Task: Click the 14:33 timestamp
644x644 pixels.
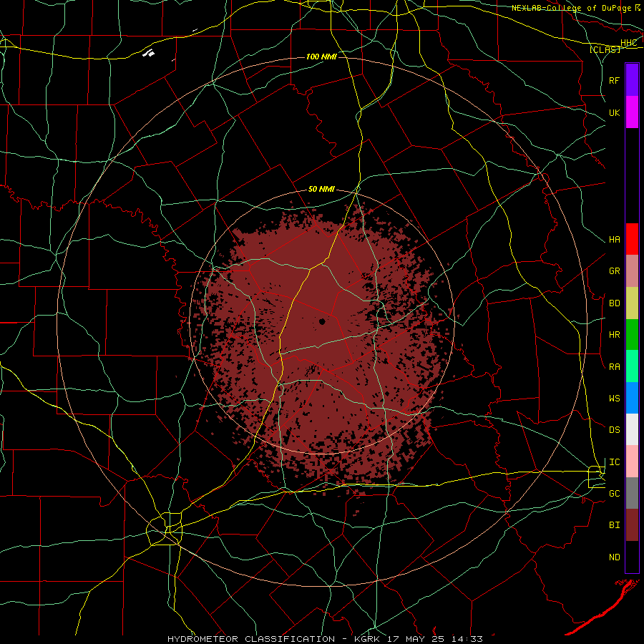Action: pos(467,639)
